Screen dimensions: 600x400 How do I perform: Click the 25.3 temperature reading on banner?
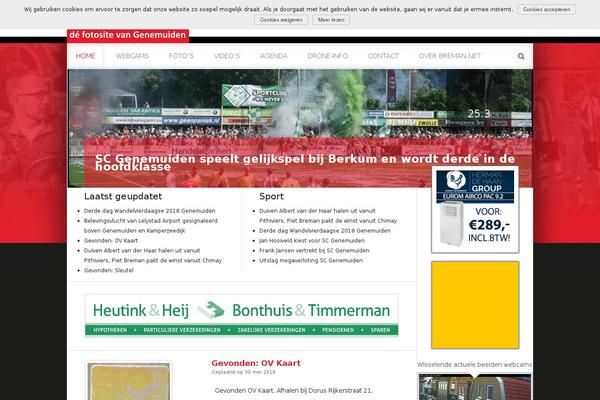[x=479, y=114]
